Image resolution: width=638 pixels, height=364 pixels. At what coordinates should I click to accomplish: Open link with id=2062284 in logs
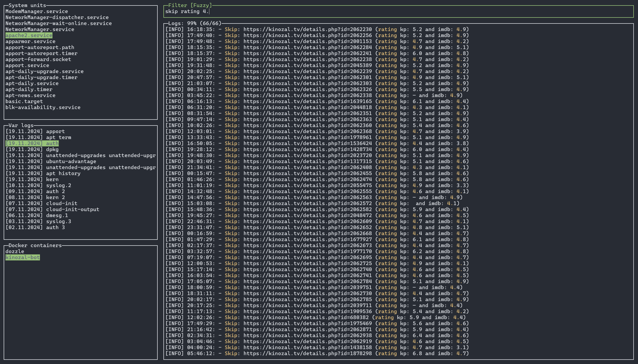tap(308, 47)
